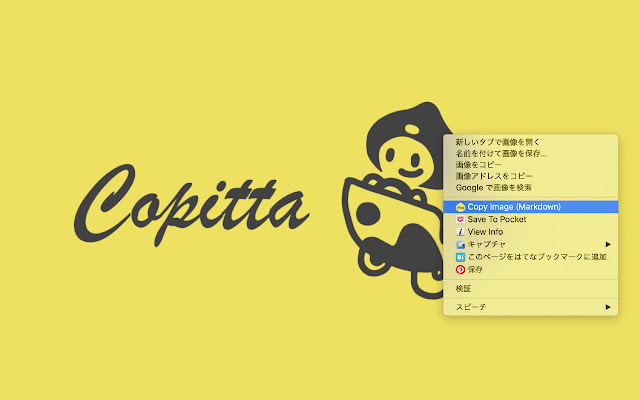Select Save To Pocket entry
640x400 pixels.
pos(531,219)
